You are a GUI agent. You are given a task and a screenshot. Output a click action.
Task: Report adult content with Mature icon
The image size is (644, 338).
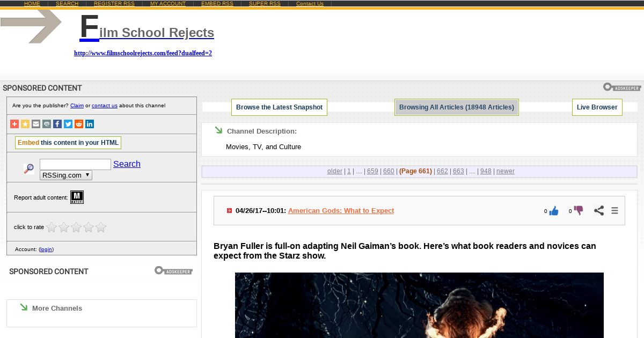pyautogui.click(x=77, y=197)
